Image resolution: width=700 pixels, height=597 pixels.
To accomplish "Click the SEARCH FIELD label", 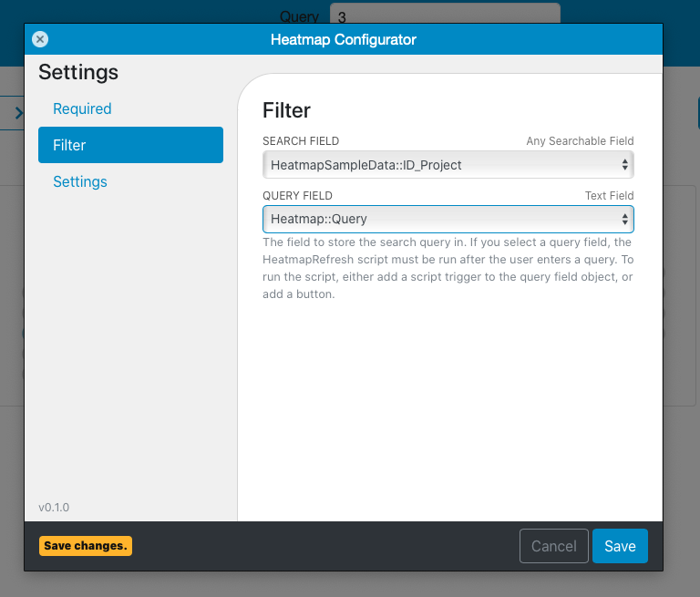I will [301, 141].
